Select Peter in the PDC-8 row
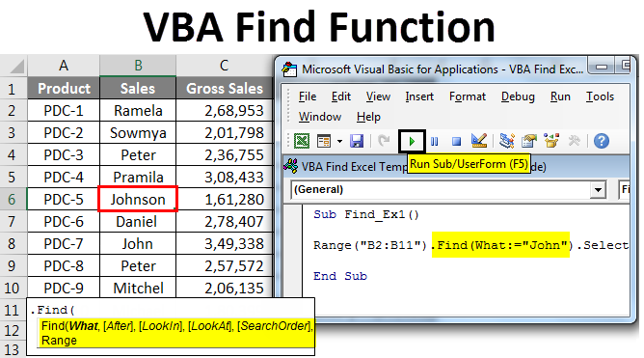Image resolution: width=644 pixels, height=358 pixels. tap(138, 266)
